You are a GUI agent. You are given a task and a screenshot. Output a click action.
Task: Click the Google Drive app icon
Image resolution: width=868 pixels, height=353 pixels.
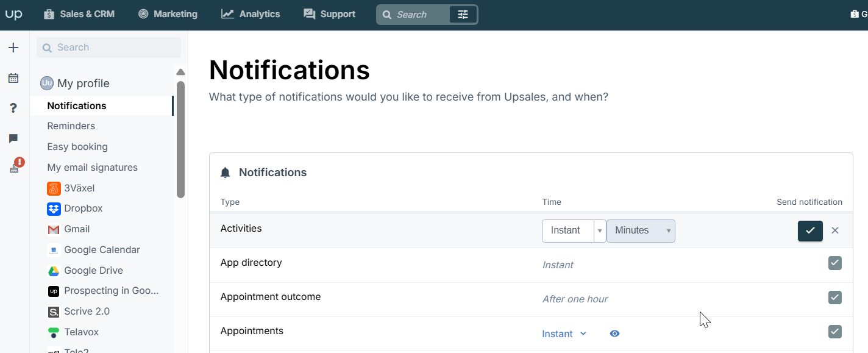click(54, 271)
